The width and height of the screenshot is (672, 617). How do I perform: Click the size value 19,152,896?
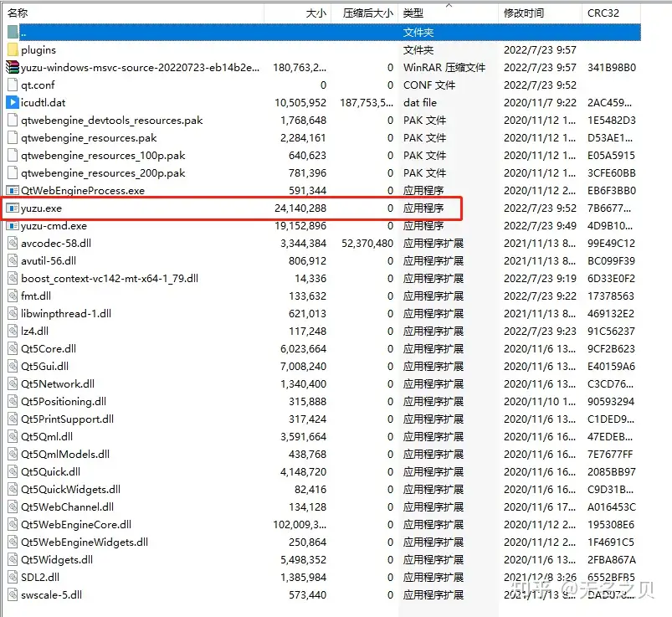(300, 226)
